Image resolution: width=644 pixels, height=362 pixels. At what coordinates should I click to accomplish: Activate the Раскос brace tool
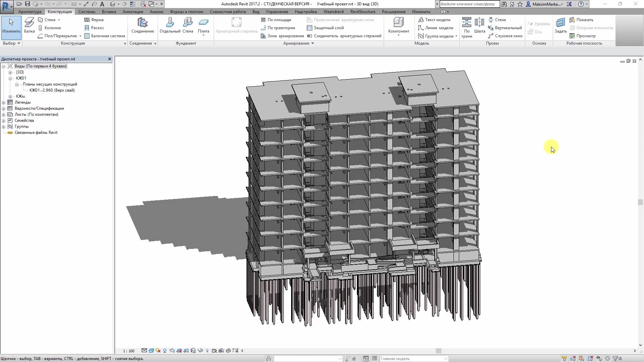coord(94,28)
